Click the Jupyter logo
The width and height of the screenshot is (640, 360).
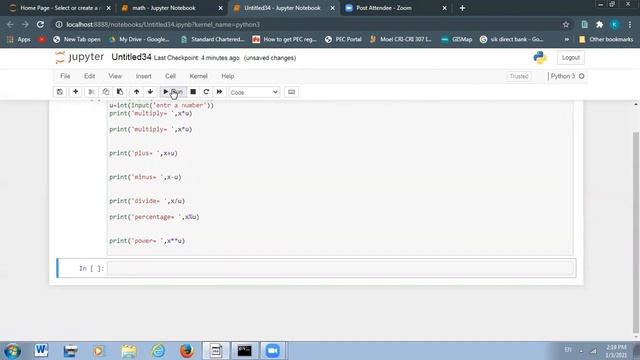coord(80,58)
